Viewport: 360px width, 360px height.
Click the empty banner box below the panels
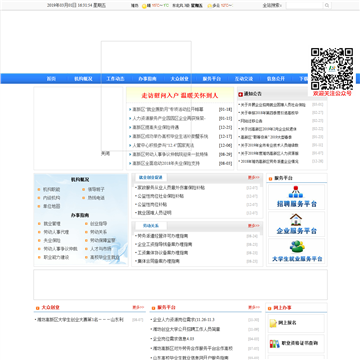[180, 285]
